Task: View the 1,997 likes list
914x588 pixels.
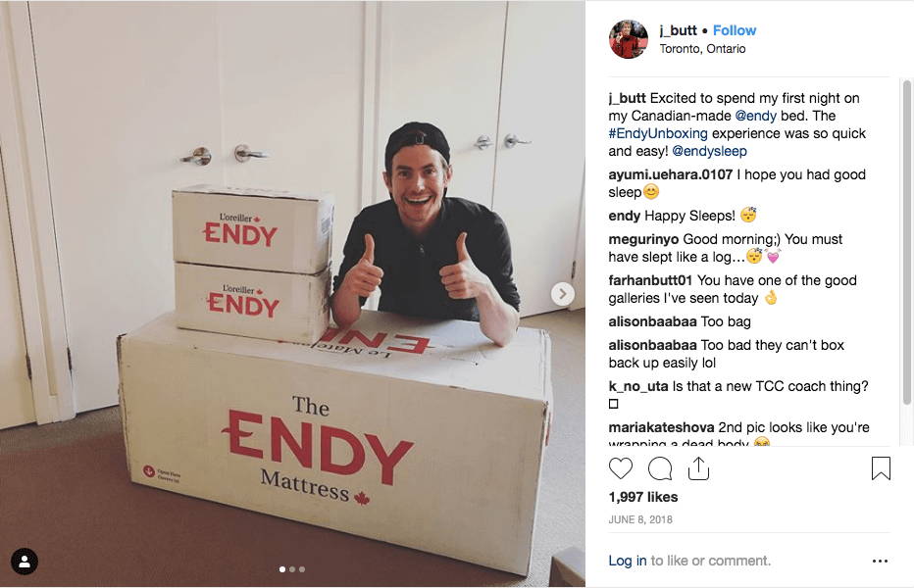Action: pyautogui.click(x=643, y=497)
